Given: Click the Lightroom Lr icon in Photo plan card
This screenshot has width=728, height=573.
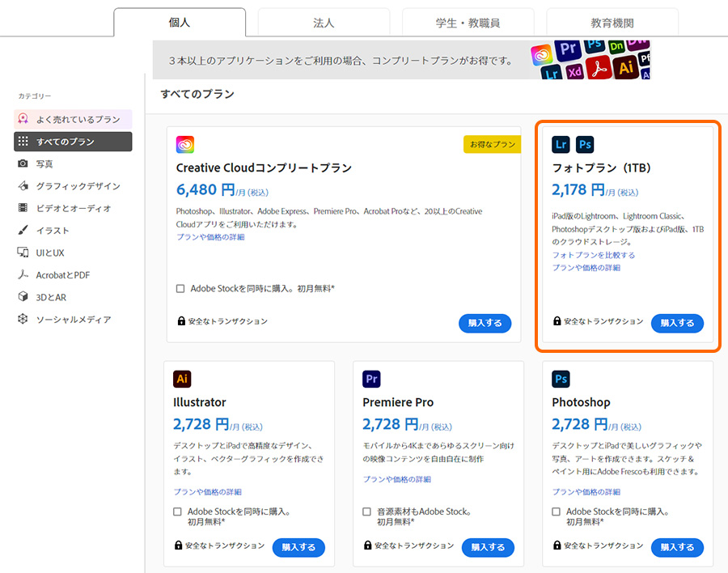Looking at the screenshot, I should coord(561,145).
